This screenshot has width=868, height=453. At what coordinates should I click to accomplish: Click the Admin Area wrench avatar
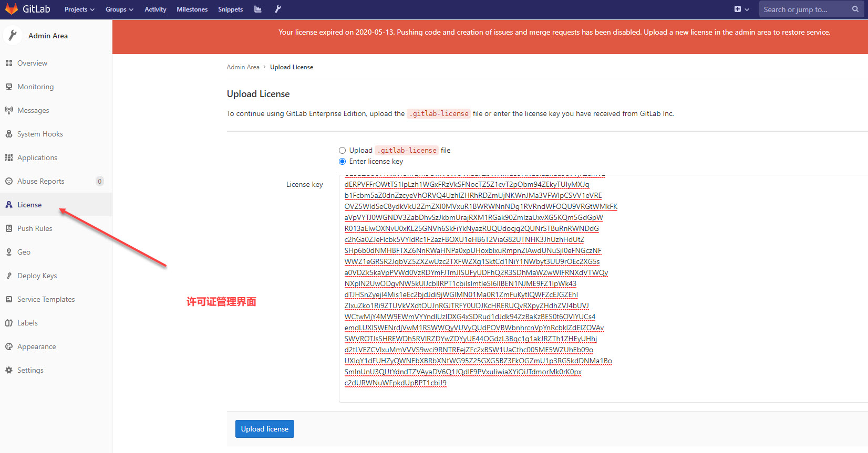[x=13, y=35]
